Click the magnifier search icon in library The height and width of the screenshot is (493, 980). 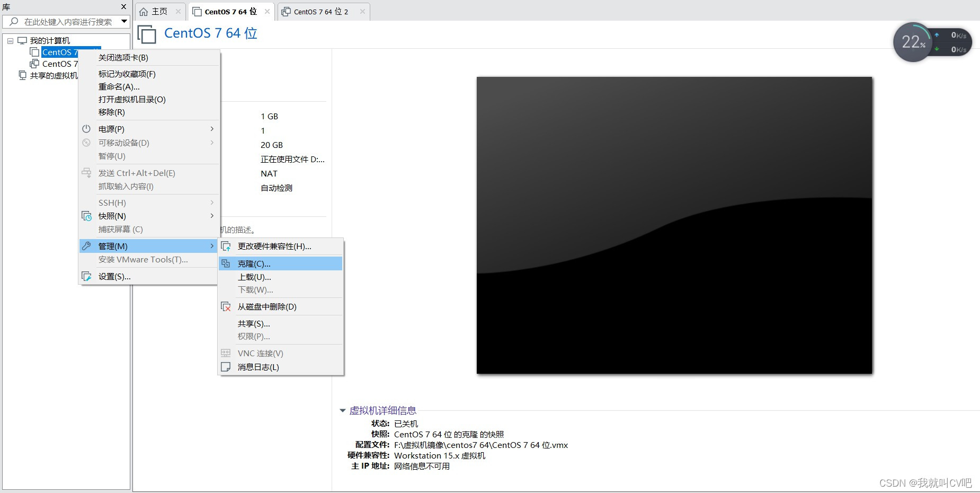(x=14, y=22)
